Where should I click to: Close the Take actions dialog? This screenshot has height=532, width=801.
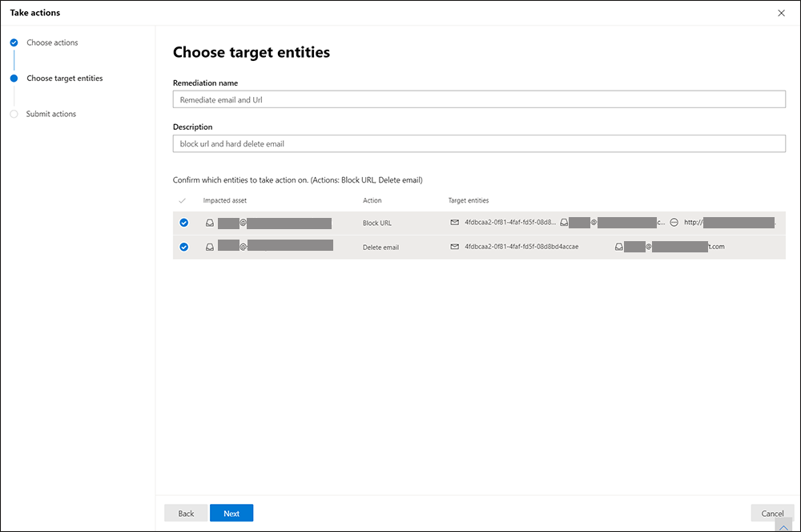(782, 13)
